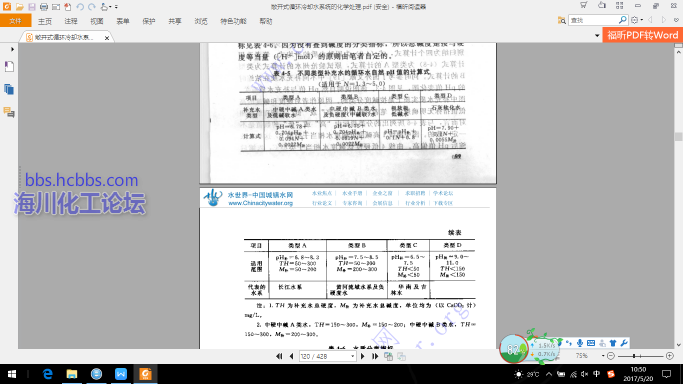Open the document tab list dropdown arrow
Screen dimensions: 683x384
pyautogui.click(x=597, y=36)
